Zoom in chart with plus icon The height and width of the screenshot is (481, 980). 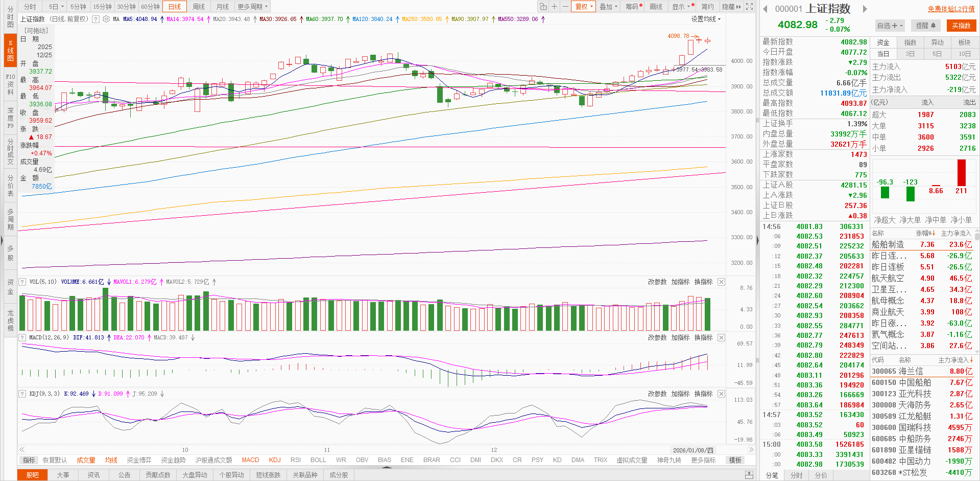pyautogui.click(x=555, y=7)
